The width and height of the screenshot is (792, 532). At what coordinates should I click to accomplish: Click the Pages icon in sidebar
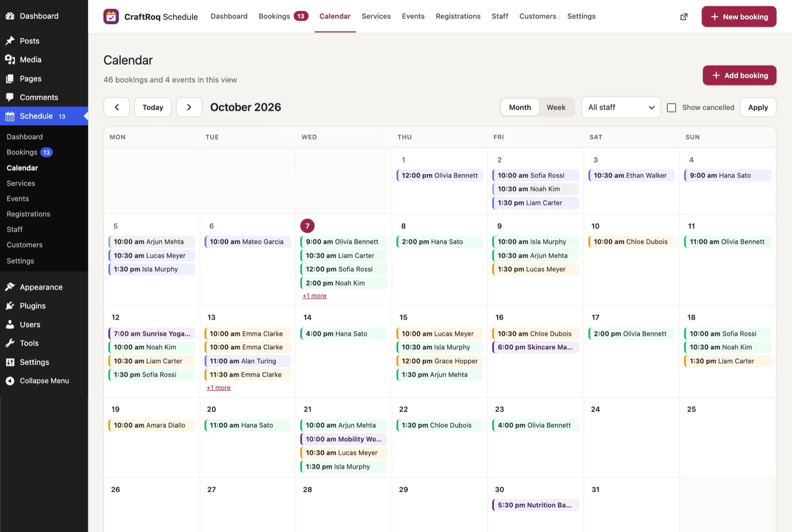tap(10, 79)
